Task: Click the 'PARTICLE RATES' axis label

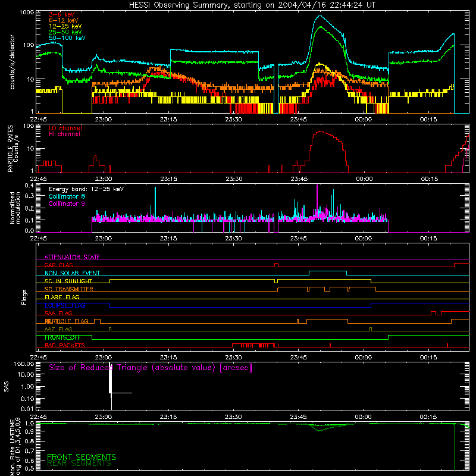Action: 10,149
